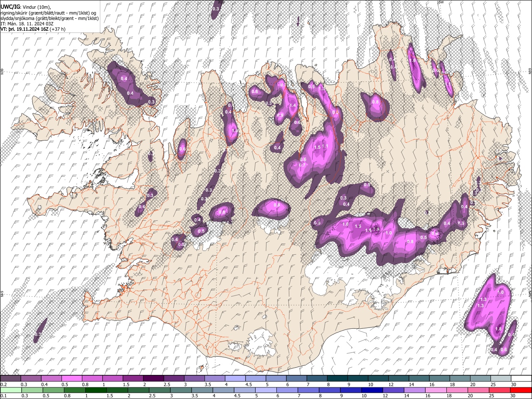Click the 'slydda/snjókoma' description line in title box
The image size is (532, 399).
click(49, 18)
